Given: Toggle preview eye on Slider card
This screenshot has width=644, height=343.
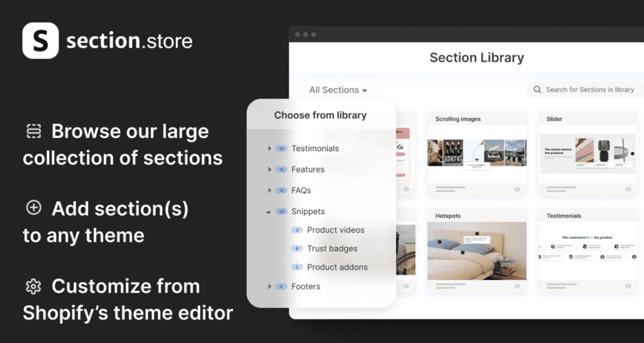Looking at the screenshot, I should point(628,189).
